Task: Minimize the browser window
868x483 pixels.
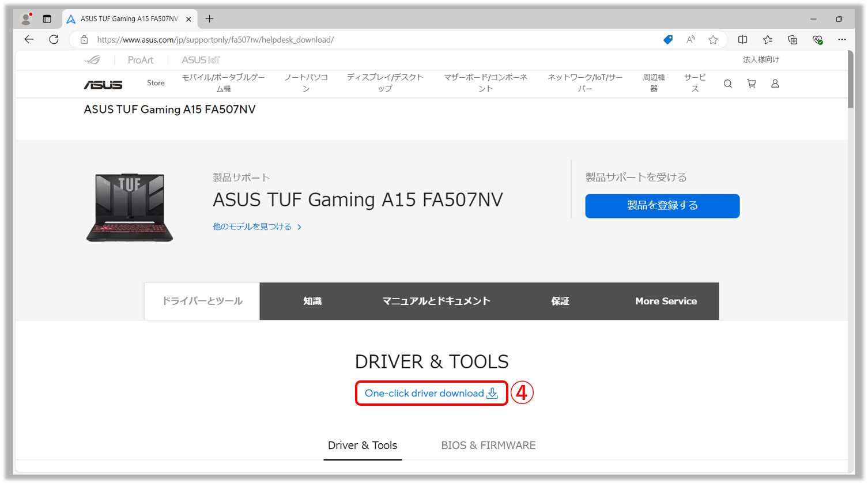Action: [813, 19]
